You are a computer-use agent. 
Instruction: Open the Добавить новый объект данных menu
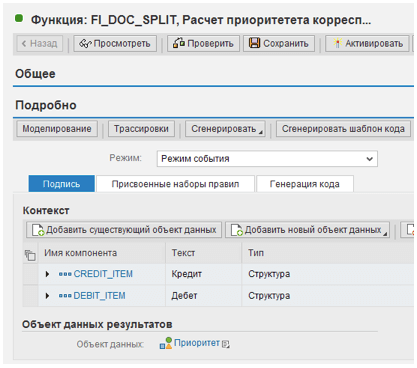pos(307,230)
